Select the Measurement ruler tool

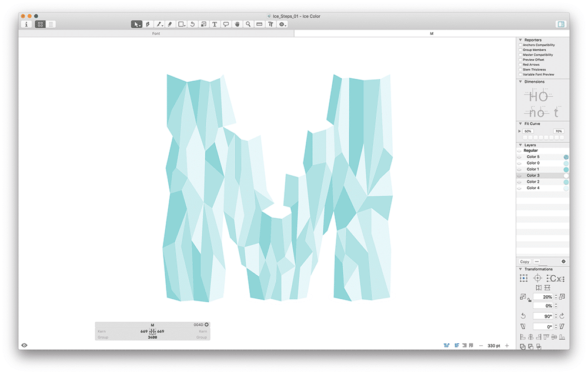(259, 24)
